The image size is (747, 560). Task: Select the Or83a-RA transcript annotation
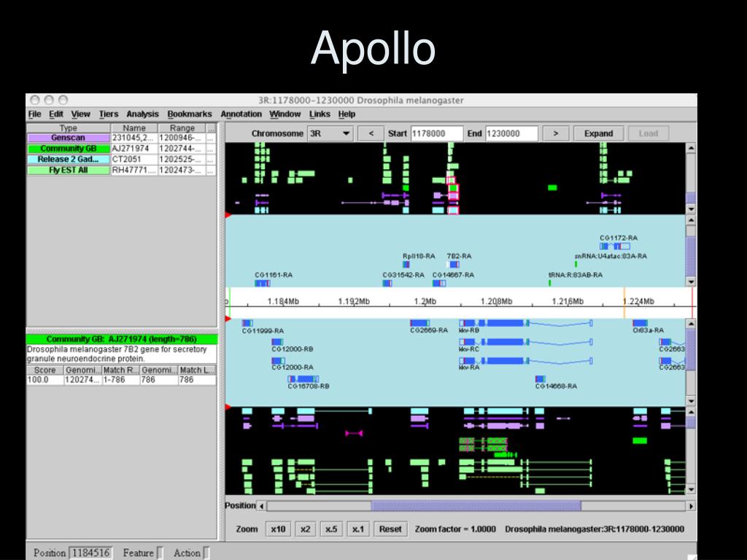click(640, 323)
